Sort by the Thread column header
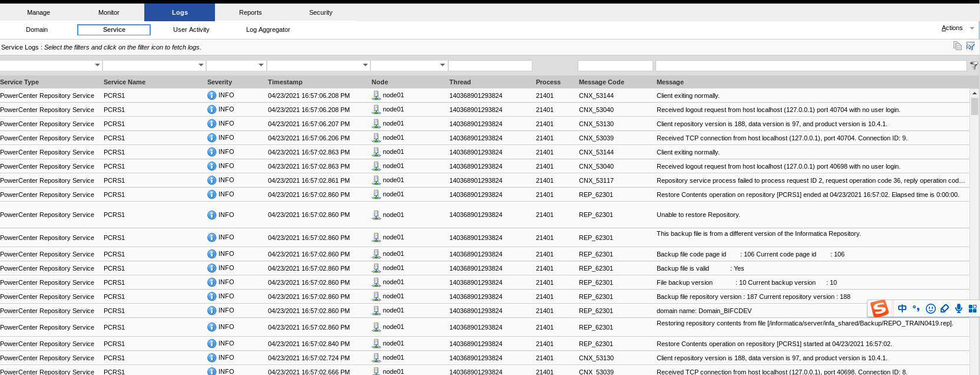 pos(460,82)
